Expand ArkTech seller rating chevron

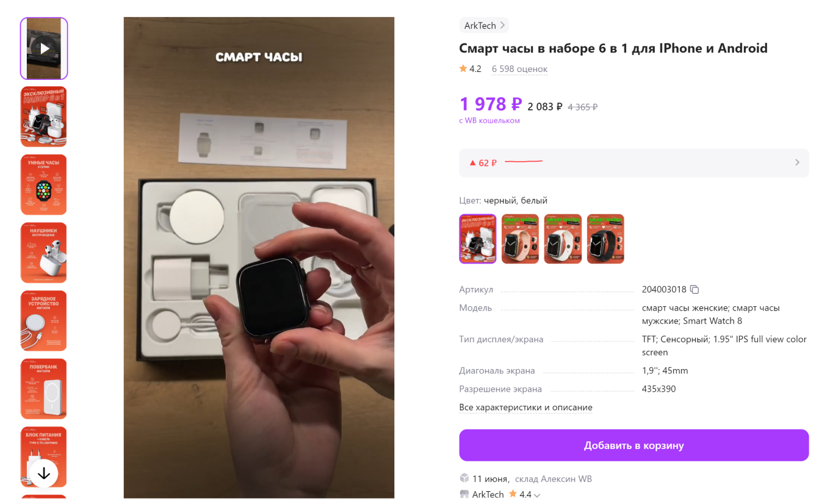(x=537, y=495)
